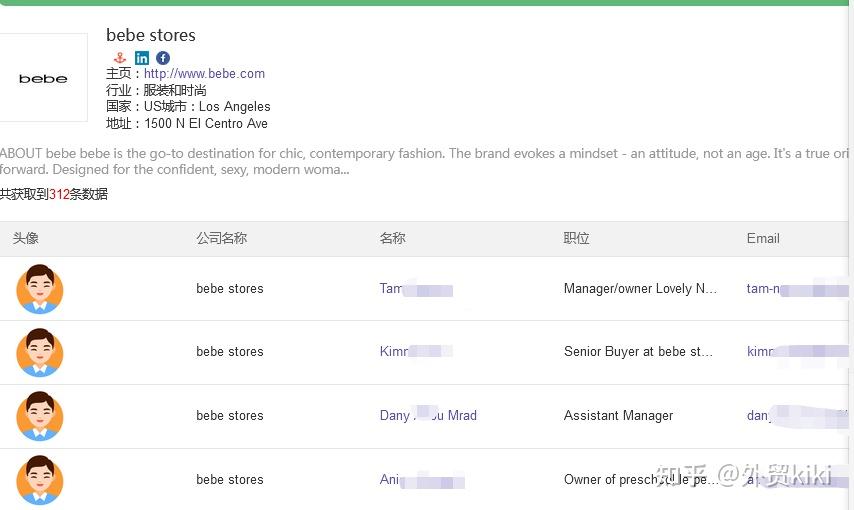This screenshot has width=854, height=510.
Task: Click the Assistant Manager's email link
Action: click(760, 416)
